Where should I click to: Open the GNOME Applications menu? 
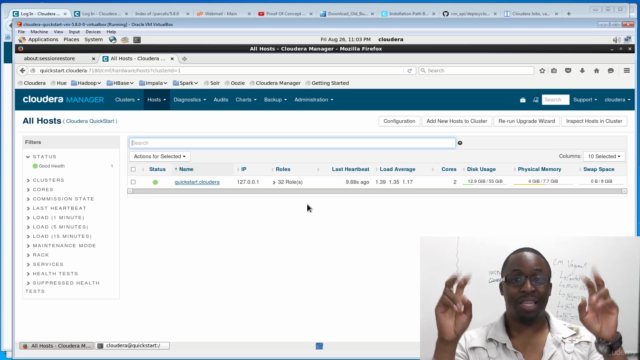[43, 40]
